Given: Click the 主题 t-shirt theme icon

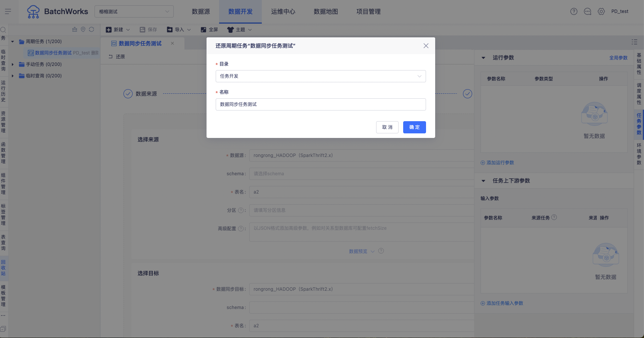Looking at the screenshot, I should (x=231, y=29).
